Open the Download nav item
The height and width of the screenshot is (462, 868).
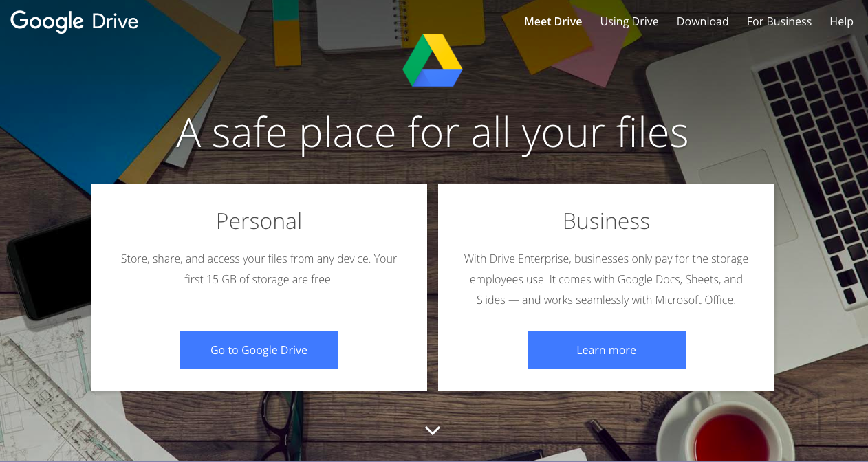702,21
